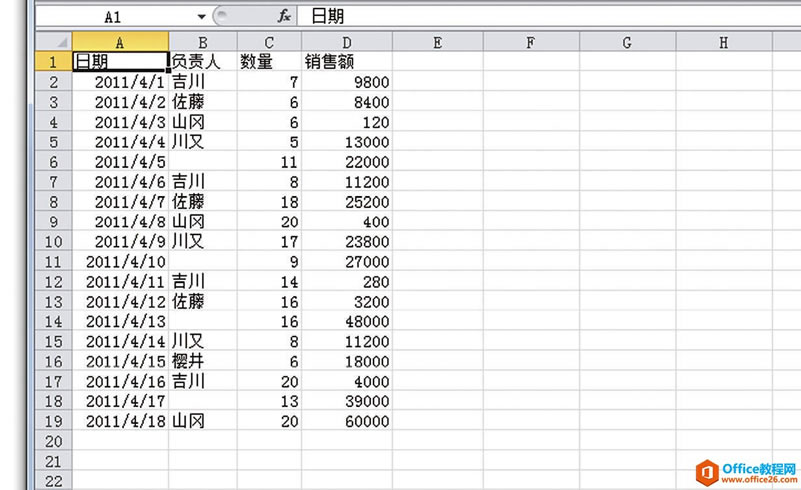This screenshot has height=490, width=801.
Task: Select row 1 header
Action: coord(54,62)
